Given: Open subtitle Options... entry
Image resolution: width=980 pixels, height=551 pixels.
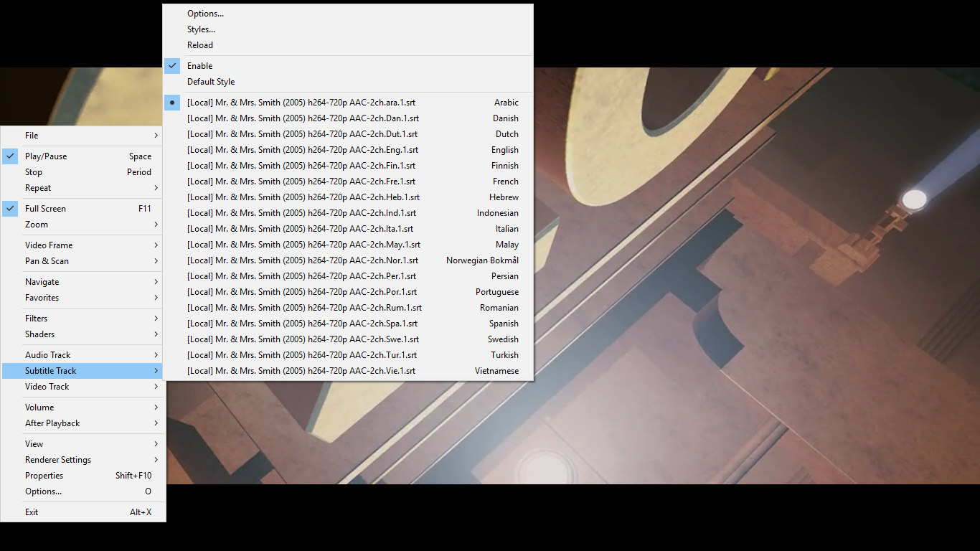Looking at the screenshot, I should (x=348, y=14).
